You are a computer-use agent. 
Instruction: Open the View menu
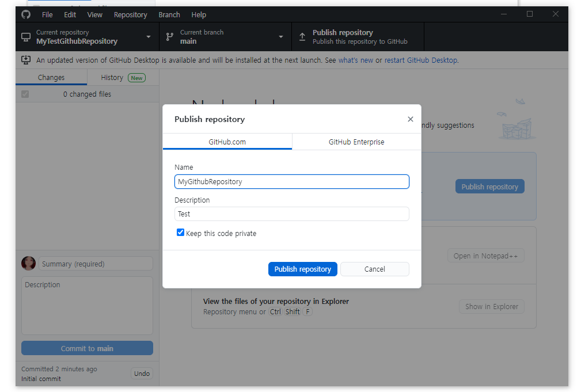click(94, 15)
